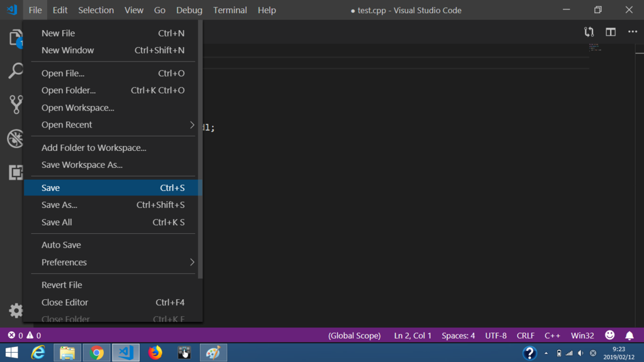This screenshot has width=644, height=362.
Task: Change CRLF end-of-line sequence
Action: 525,336
